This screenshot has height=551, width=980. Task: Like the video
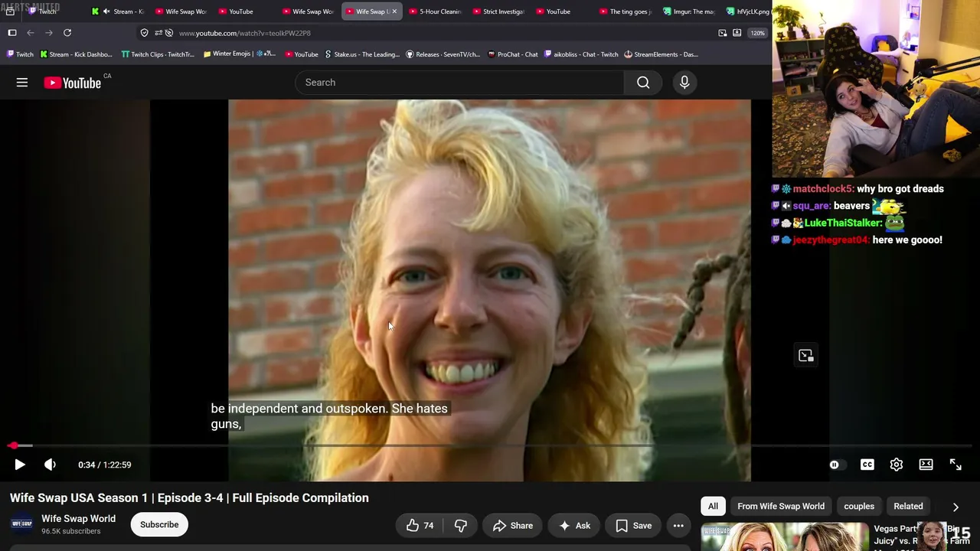(x=420, y=525)
